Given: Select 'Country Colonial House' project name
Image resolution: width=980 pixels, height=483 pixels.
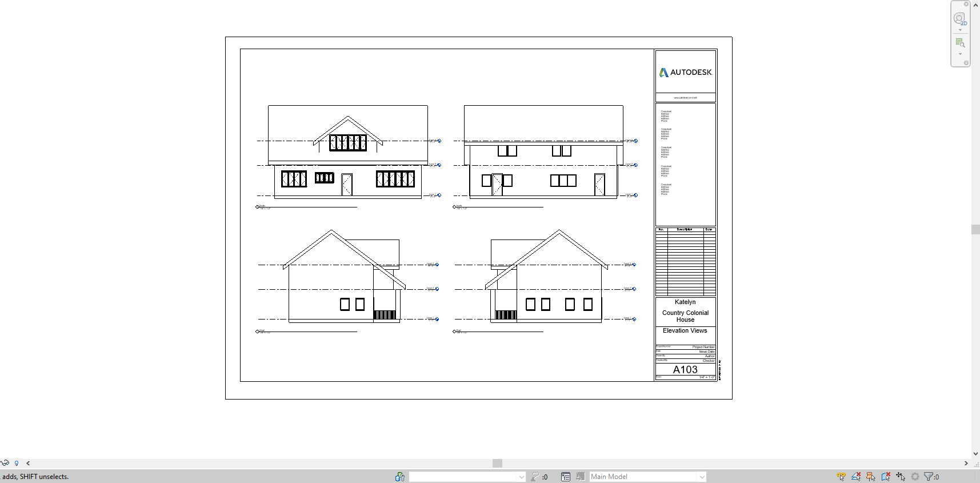Looking at the screenshot, I should pos(685,316).
